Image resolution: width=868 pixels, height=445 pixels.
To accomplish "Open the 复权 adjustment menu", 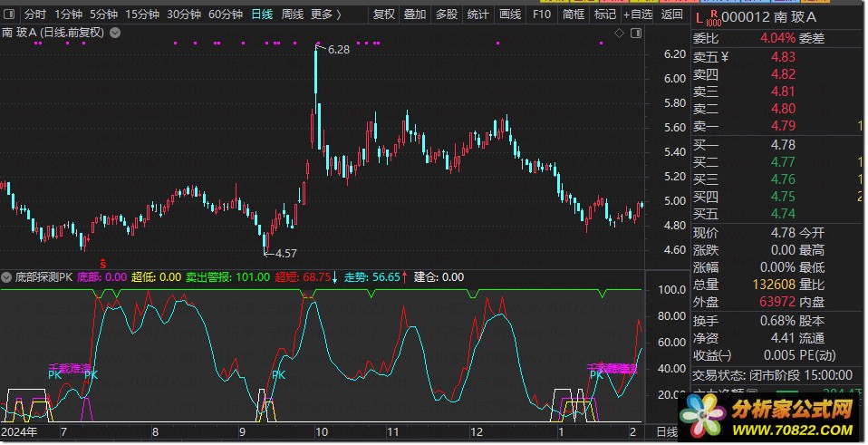I will (383, 15).
